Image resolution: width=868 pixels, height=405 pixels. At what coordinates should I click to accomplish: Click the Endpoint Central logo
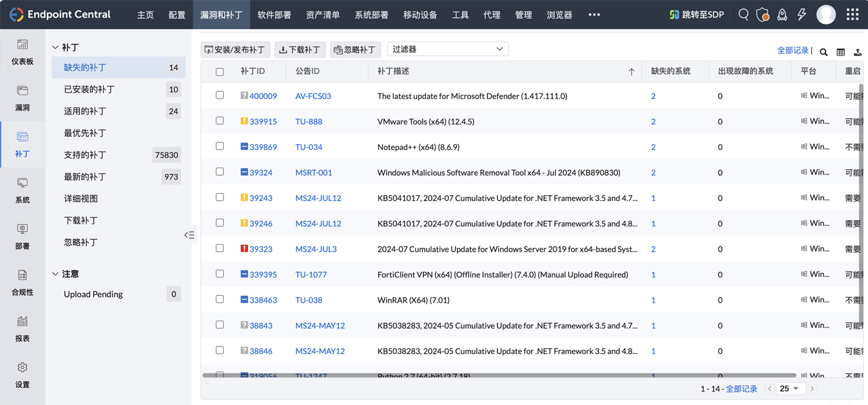pos(59,14)
